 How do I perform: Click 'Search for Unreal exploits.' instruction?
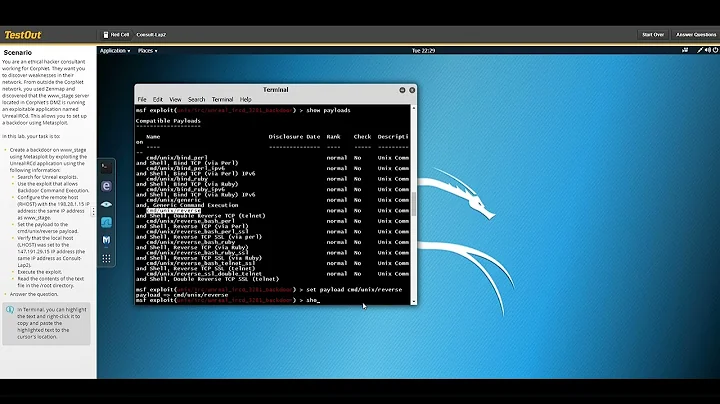[48, 177]
